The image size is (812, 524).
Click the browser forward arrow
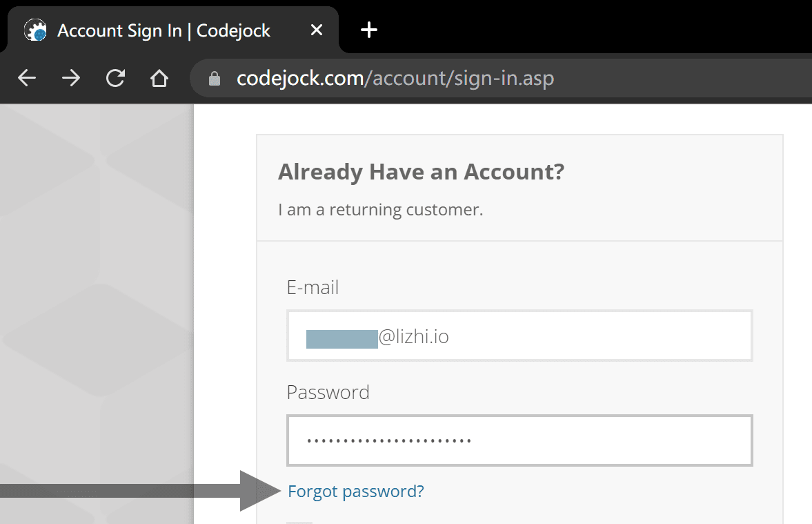pyautogui.click(x=71, y=78)
